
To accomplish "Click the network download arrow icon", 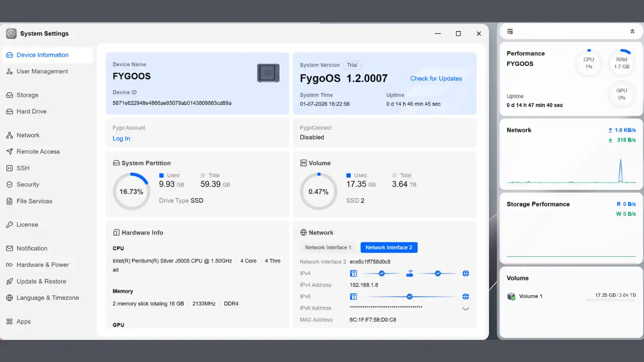I will tap(611, 140).
